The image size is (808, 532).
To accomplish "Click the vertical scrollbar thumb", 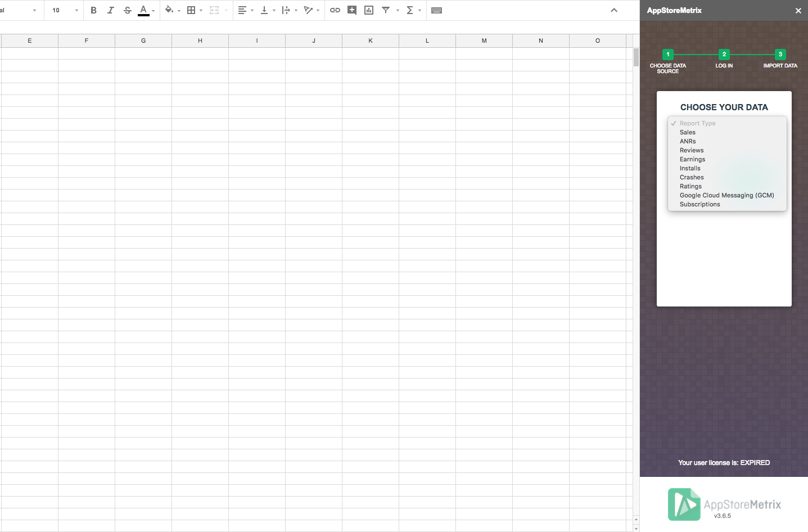I will (x=636, y=57).
